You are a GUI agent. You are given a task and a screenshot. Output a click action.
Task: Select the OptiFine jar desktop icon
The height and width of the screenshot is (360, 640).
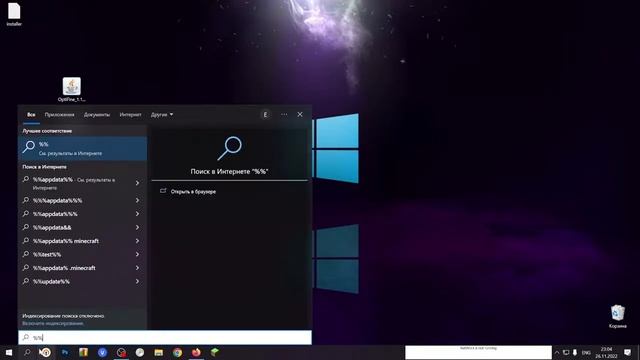(x=71, y=89)
